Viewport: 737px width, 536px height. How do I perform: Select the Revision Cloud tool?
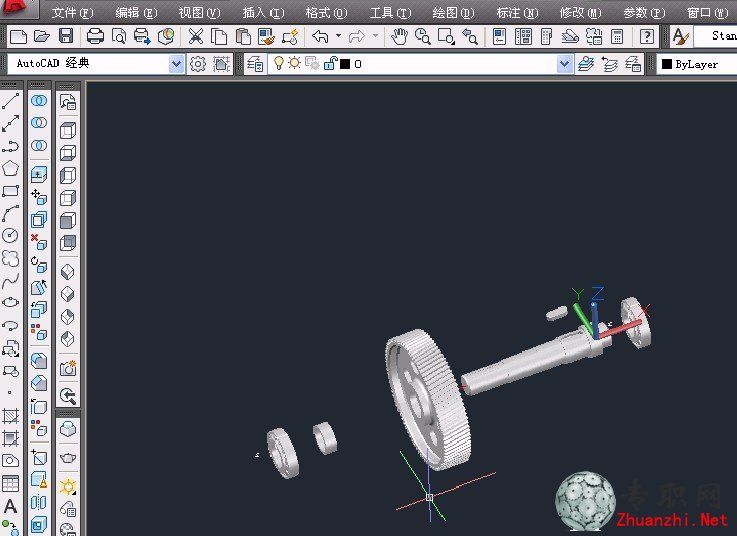coord(10,258)
